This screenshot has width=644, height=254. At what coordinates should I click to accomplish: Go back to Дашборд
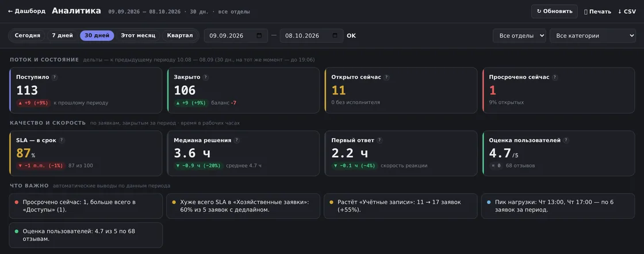pos(26,12)
